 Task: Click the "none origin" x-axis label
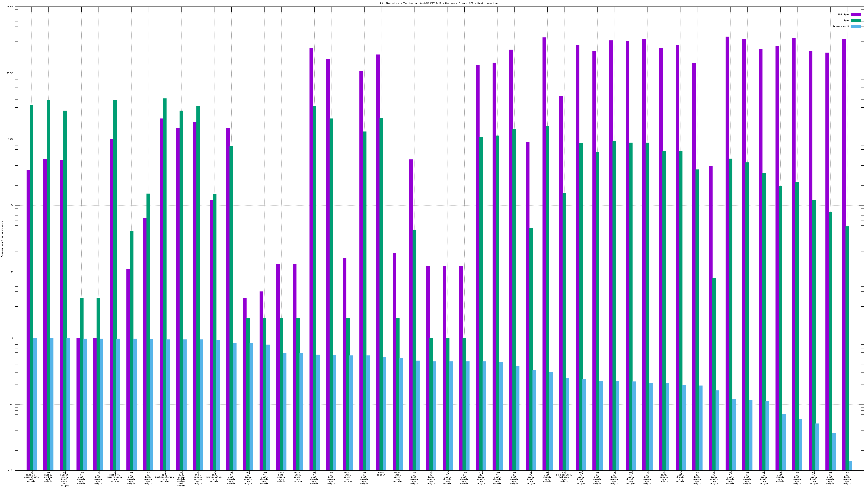381,474
